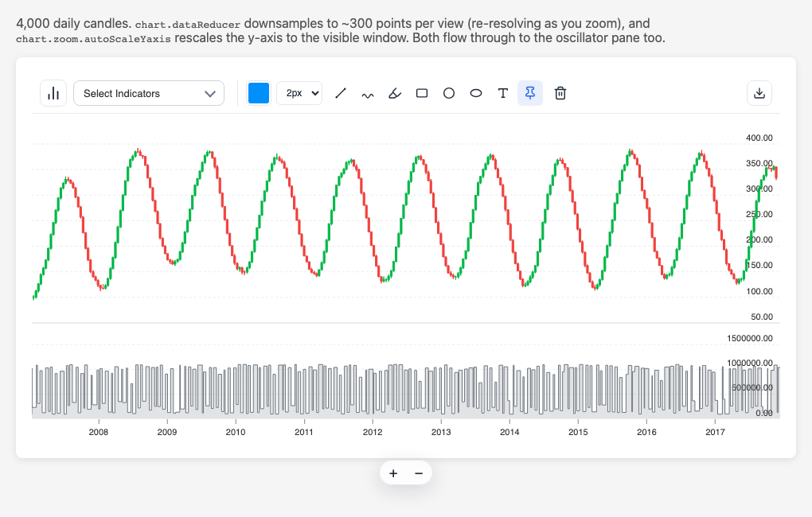Click the 2013 x-axis label

tap(441, 432)
